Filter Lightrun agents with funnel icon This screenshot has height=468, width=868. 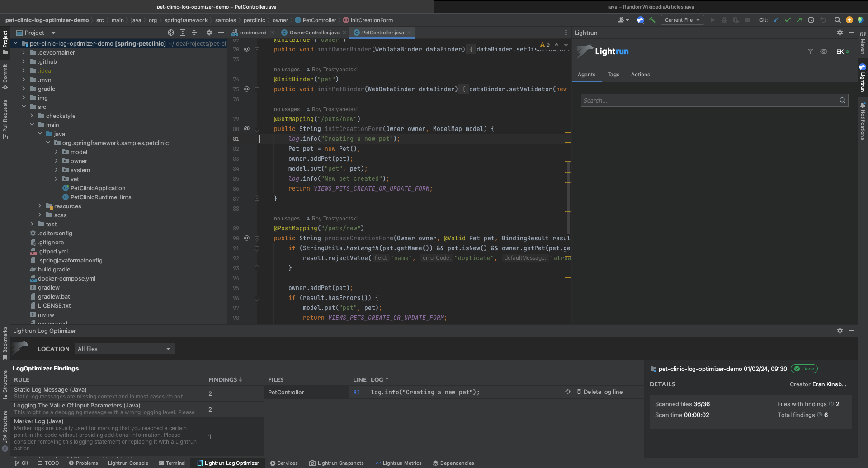811,51
